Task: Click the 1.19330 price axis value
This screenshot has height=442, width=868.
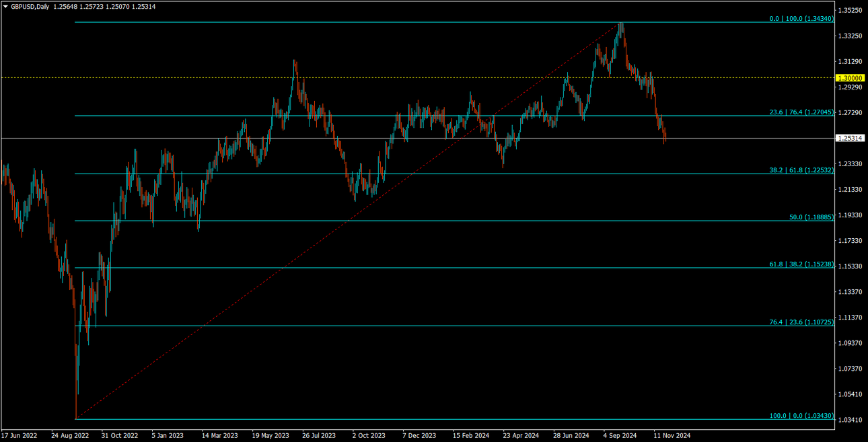Action: click(851, 215)
